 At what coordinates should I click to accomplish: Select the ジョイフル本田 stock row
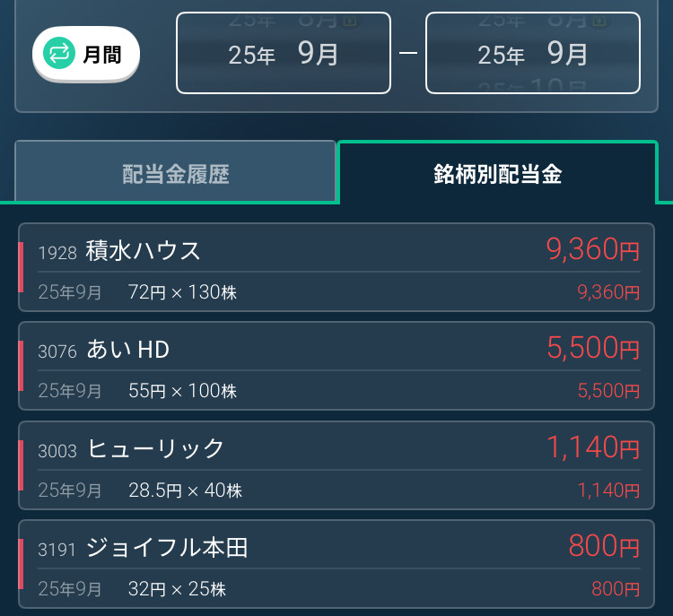click(x=336, y=563)
